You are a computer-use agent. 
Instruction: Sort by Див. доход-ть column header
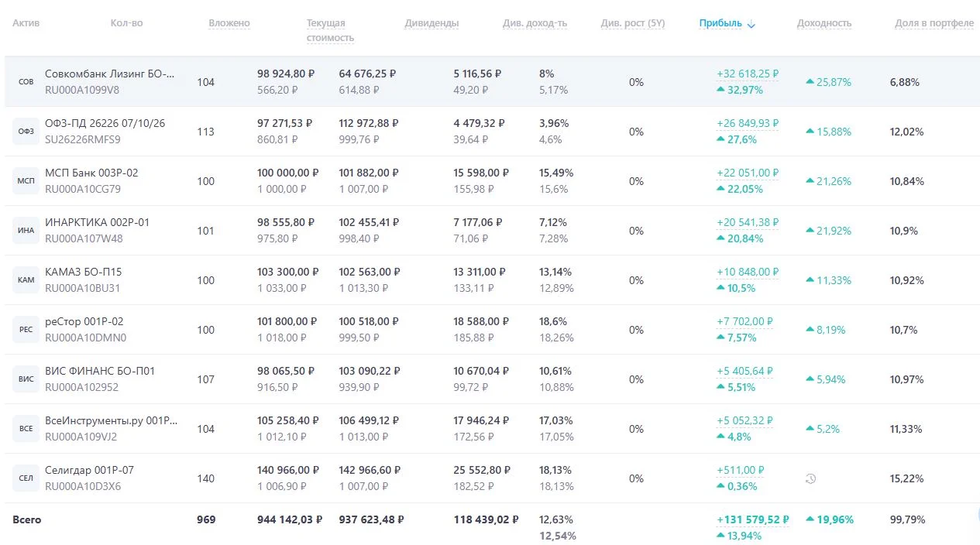click(x=535, y=23)
